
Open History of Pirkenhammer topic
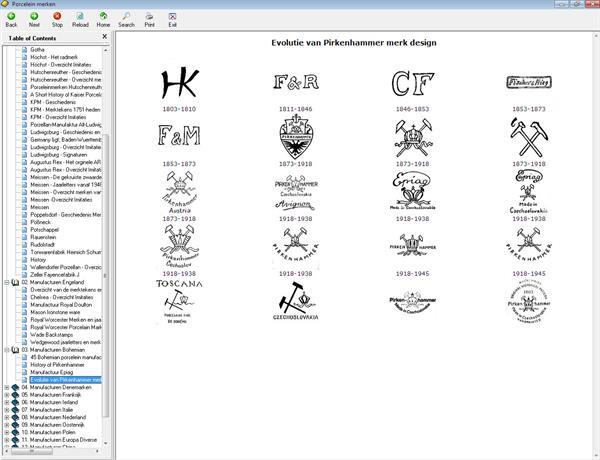pos(57,365)
